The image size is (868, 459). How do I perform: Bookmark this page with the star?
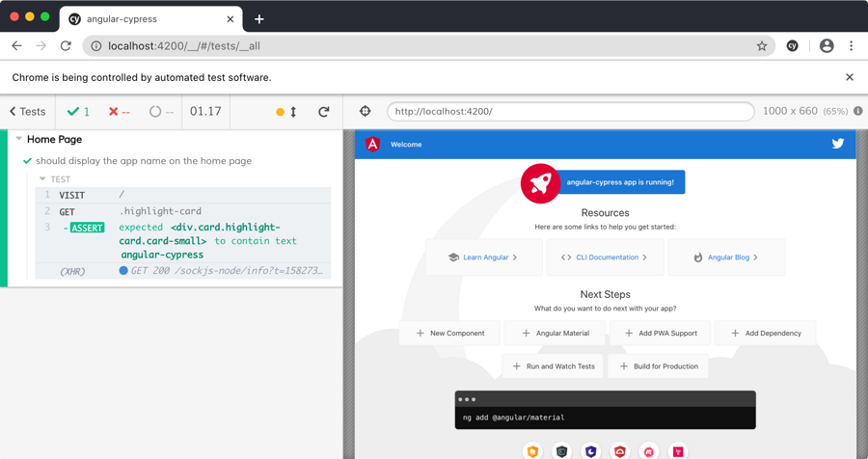(762, 46)
